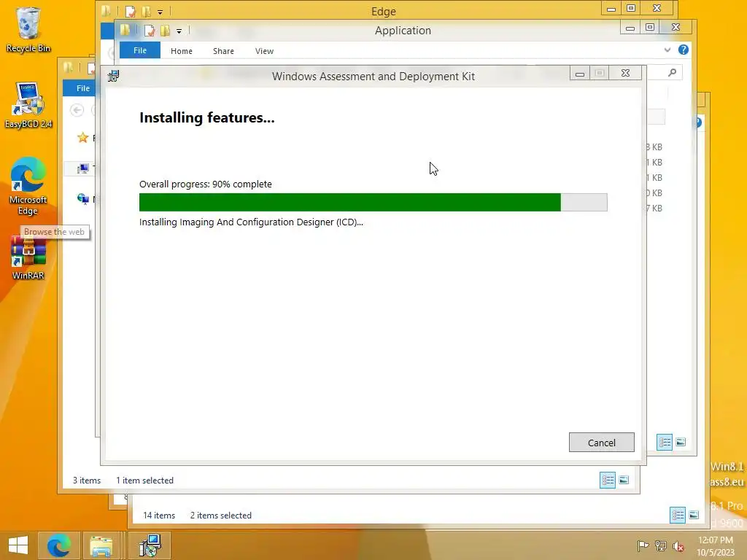The height and width of the screenshot is (560, 747).
Task: Minimize the Windows ADK setup window
Action: [x=580, y=74]
